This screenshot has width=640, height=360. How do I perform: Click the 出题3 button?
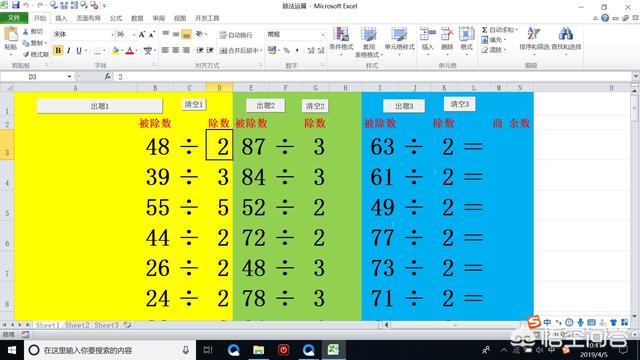click(404, 106)
